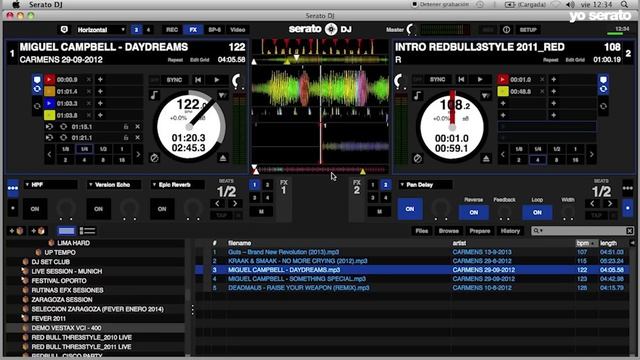
Task: Open the History panel
Action: pos(510,231)
